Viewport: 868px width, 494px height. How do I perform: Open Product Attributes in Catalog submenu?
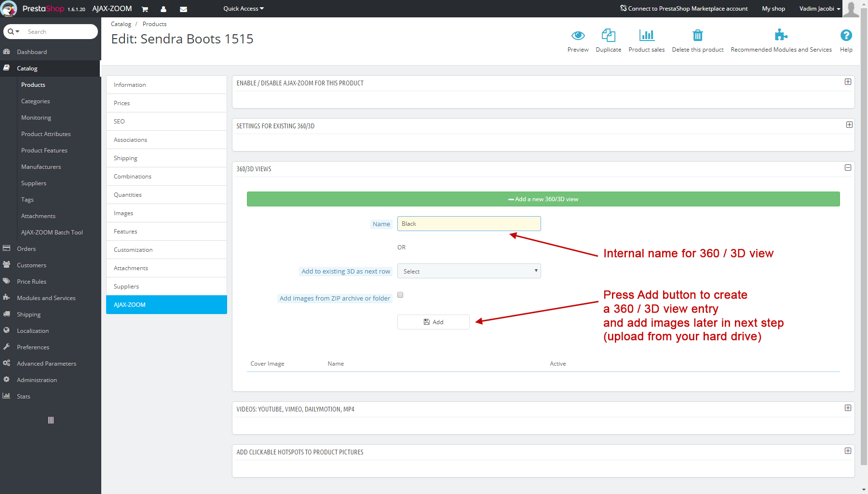tap(46, 134)
